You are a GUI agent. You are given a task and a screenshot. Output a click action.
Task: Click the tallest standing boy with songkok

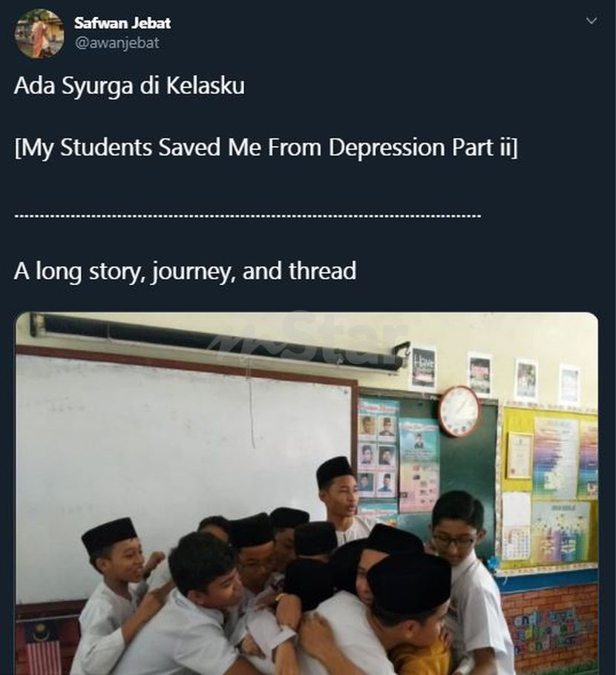click(x=339, y=499)
